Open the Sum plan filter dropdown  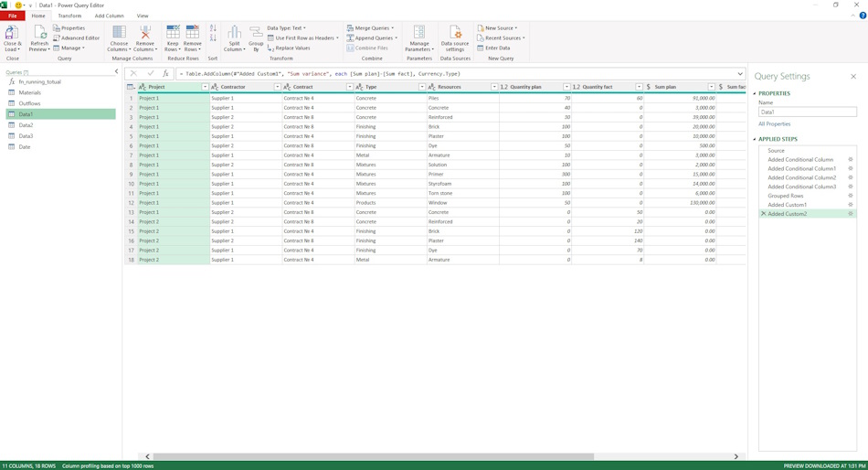pos(712,87)
